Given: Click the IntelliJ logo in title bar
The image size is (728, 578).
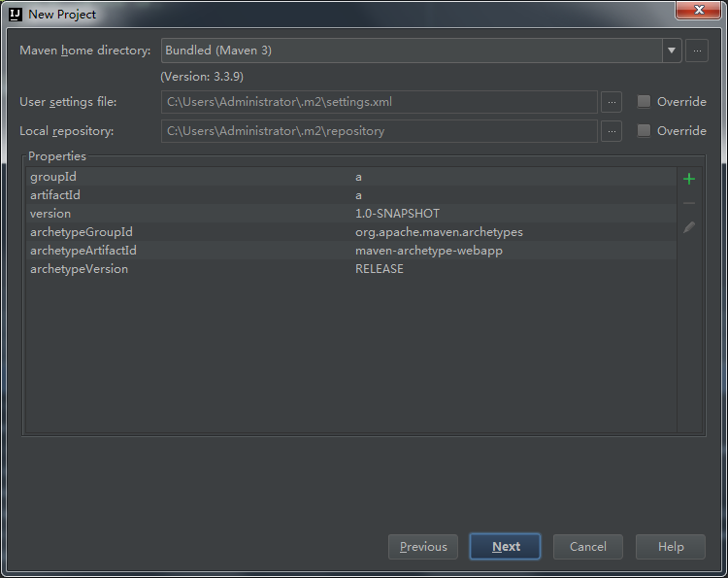Looking at the screenshot, I should (15, 15).
